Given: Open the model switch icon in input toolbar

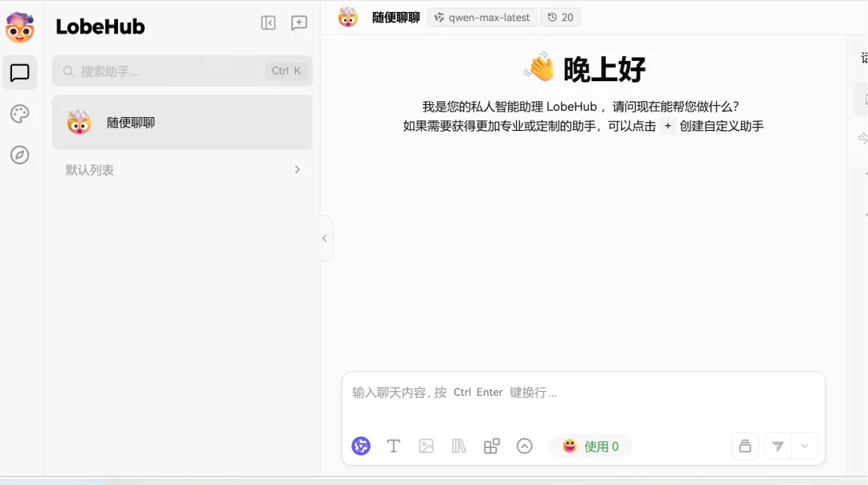Looking at the screenshot, I should point(361,446).
